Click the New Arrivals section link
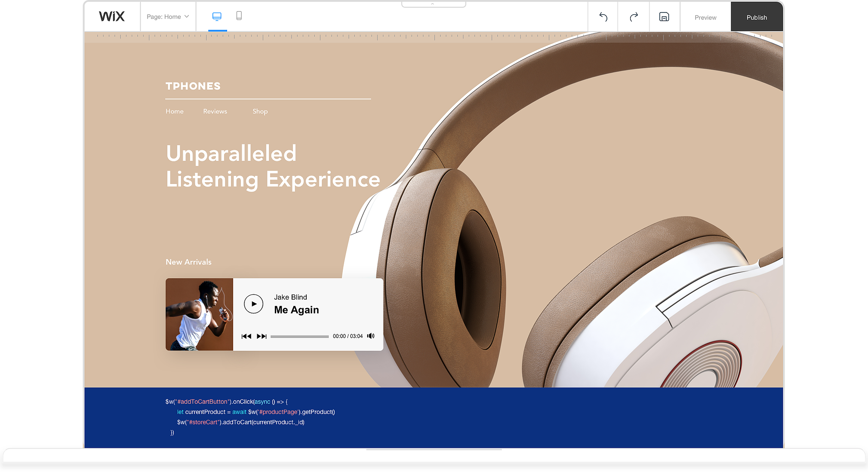The image size is (868, 472). tap(188, 261)
